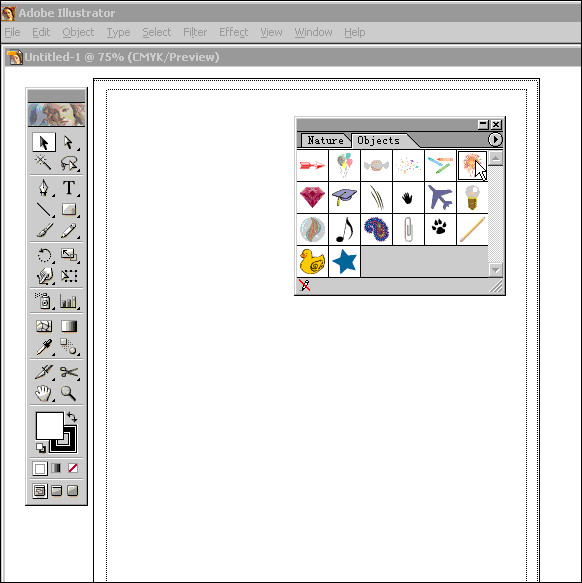582x583 pixels.
Task: Select the Eyedropper tool
Action: [44, 347]
